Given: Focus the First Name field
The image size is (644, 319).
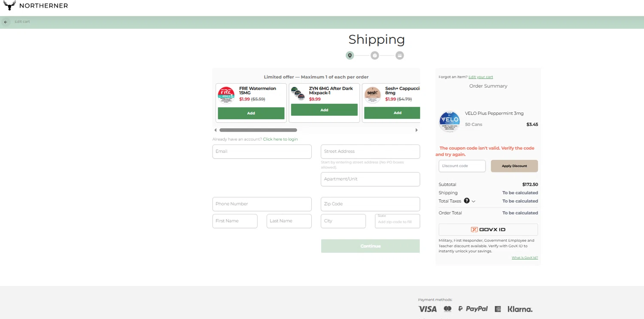Looking at the screenshot, I should (x=235, y=221).
